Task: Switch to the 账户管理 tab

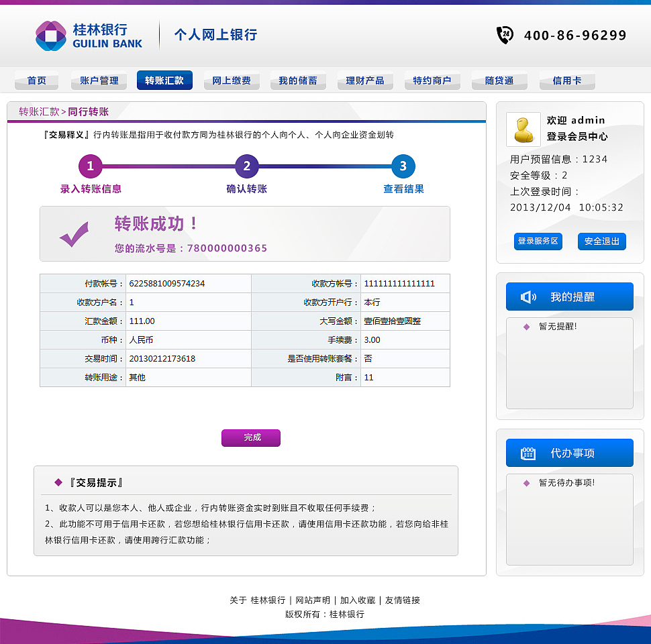Action: click(98, 80)
